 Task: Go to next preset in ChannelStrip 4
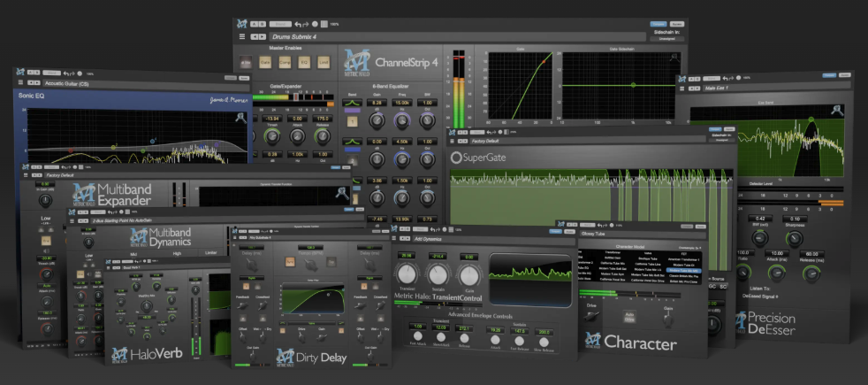coord(263,37)
